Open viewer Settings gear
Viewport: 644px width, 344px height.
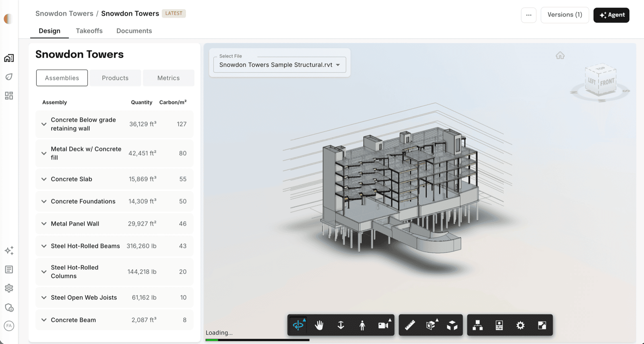[520, 325]
